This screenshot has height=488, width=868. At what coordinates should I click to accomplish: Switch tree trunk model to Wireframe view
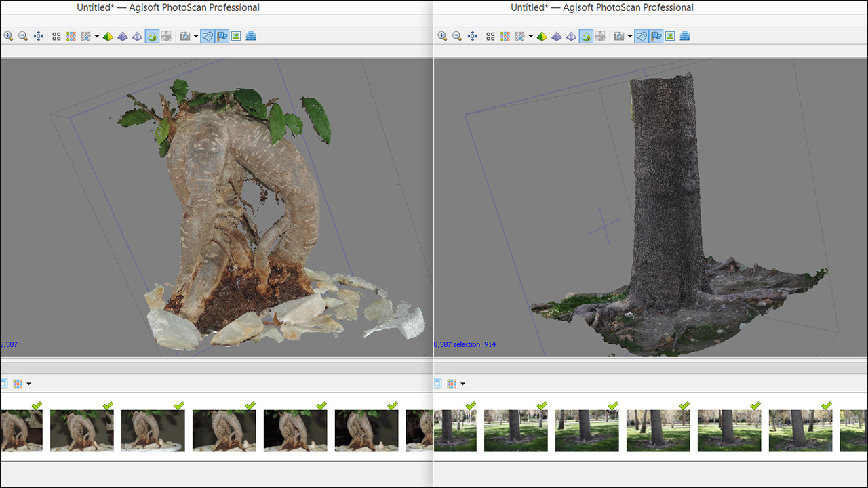(571, 37)
